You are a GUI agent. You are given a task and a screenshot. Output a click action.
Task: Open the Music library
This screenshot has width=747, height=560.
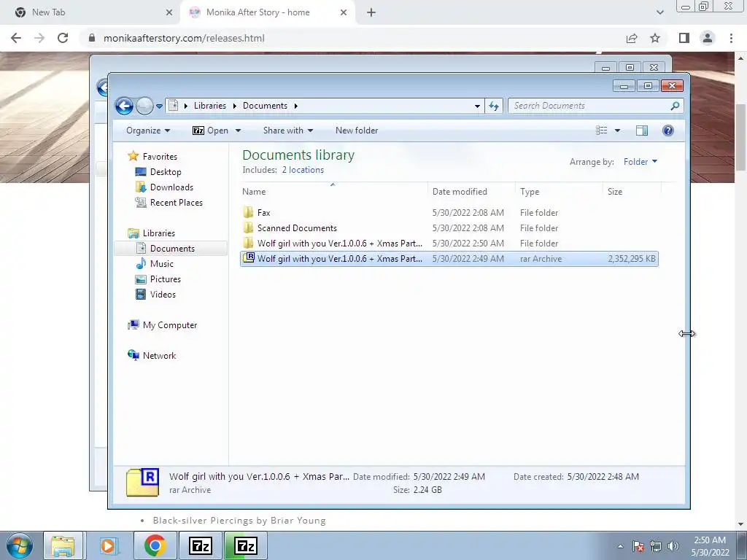(161, 264)
